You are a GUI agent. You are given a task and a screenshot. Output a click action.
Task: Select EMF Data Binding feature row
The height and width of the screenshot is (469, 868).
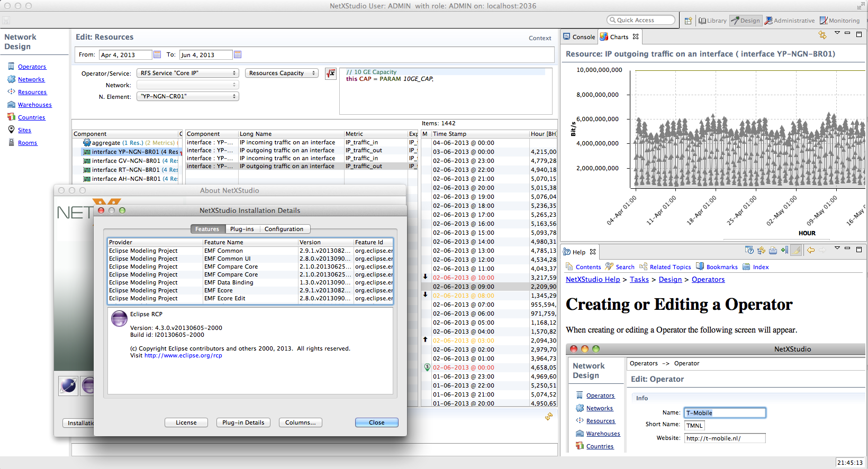[250, 282]
